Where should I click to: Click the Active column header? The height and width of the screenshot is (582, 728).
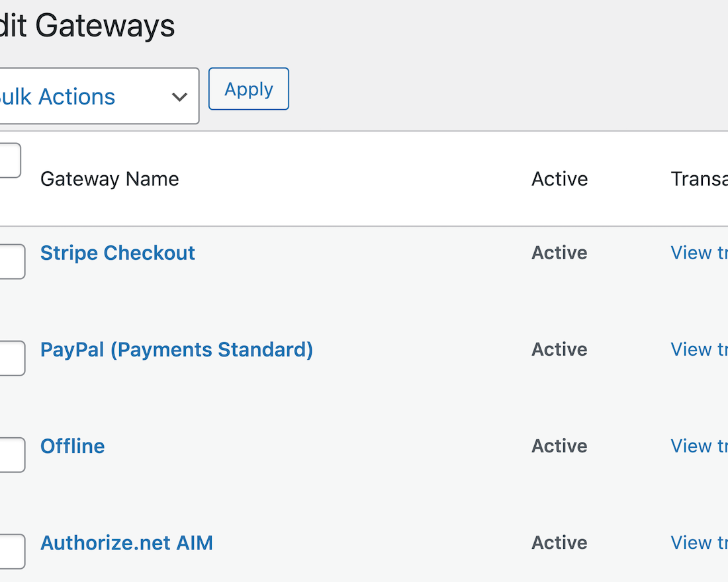pos(559,179)
